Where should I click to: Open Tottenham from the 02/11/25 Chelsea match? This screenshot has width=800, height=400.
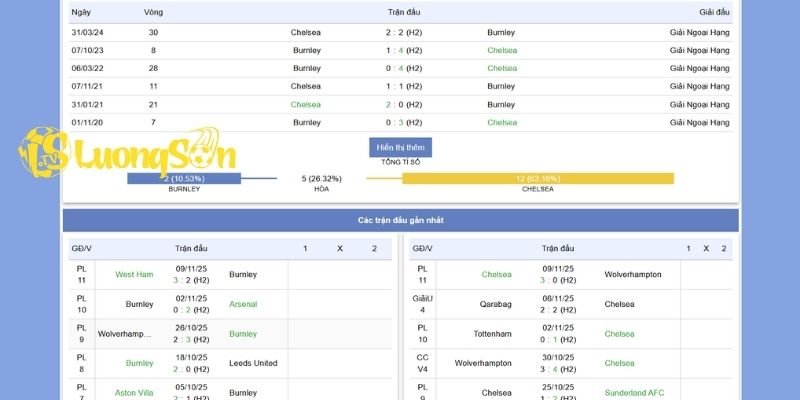click(x=491, y=334)
